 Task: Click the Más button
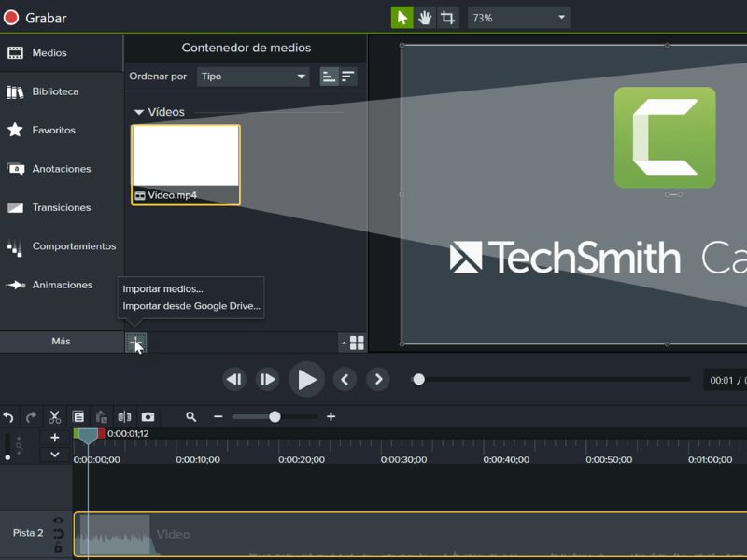[61, 342]
